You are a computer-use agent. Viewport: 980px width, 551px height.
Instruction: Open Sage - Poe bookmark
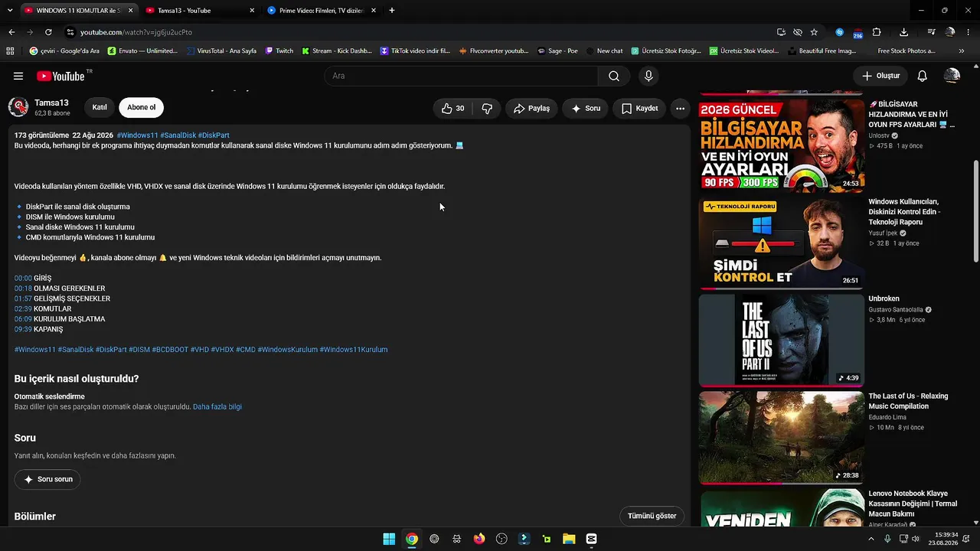click(x=557, y=51)
